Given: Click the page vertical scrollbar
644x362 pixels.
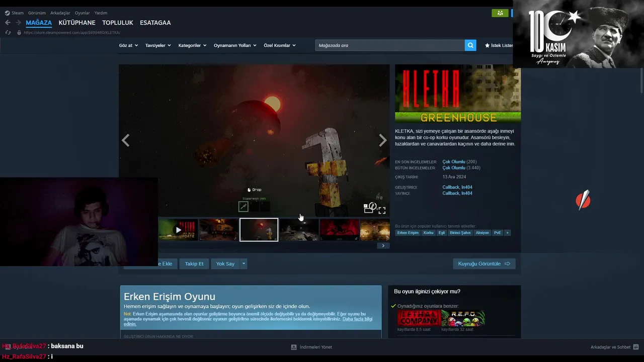Looking at the screenshot, I should (x=641, y=80).
